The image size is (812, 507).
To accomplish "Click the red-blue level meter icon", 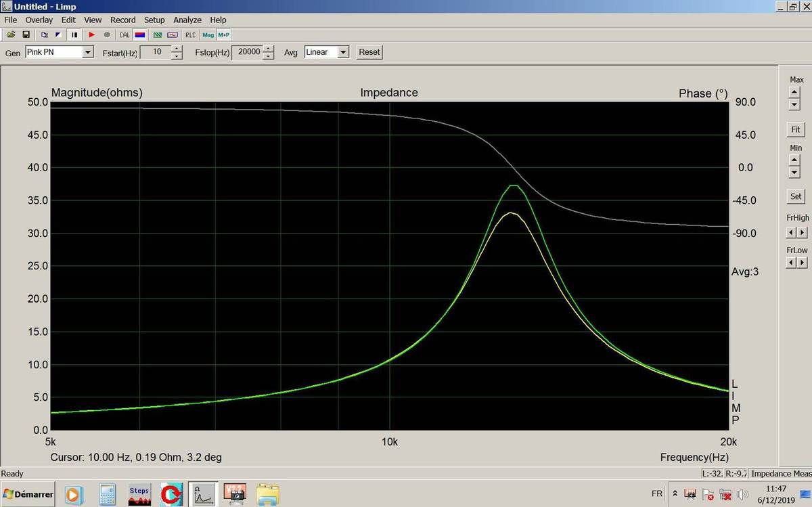I will pyautogui.click(x=139, y=35).
